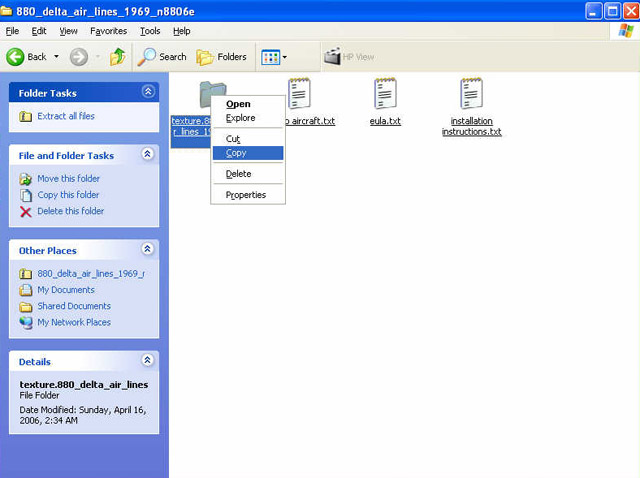
Task: Click the Delete this folder link
Action: tap(71, 211)
